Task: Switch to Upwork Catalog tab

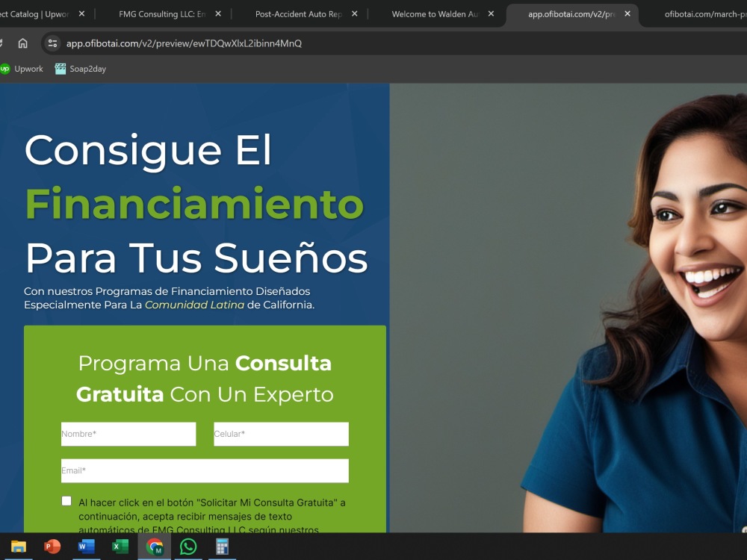Action: (35, 14)
